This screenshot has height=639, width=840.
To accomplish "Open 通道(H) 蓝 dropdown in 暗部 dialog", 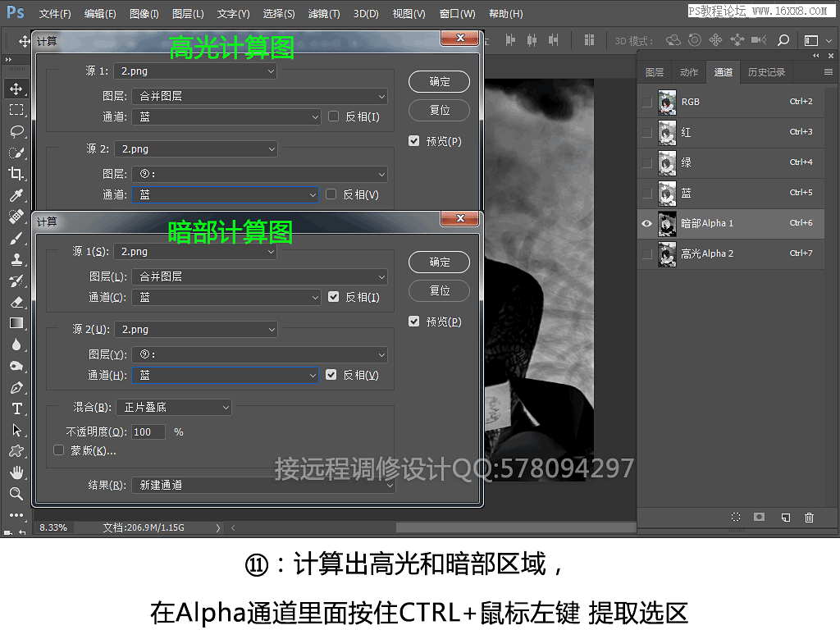I will click(225, 376).
